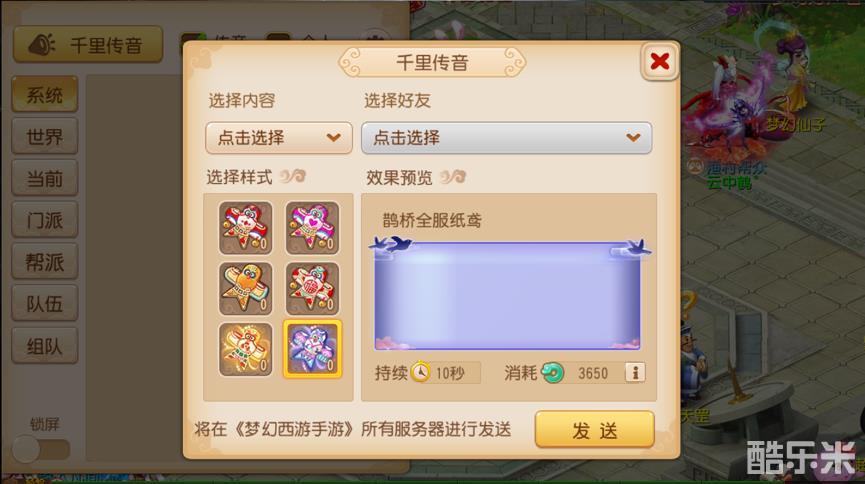This screenshot has height=484, width=865.
Task: Click the 发送 send button
Action: coord(595,430)
